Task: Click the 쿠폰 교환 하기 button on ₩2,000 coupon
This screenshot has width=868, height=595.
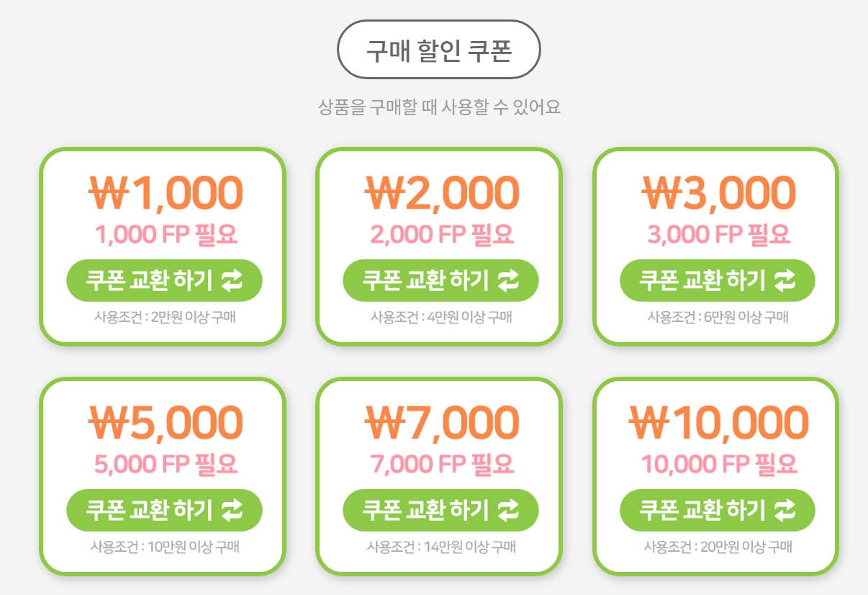Action: tap(440, 281)
